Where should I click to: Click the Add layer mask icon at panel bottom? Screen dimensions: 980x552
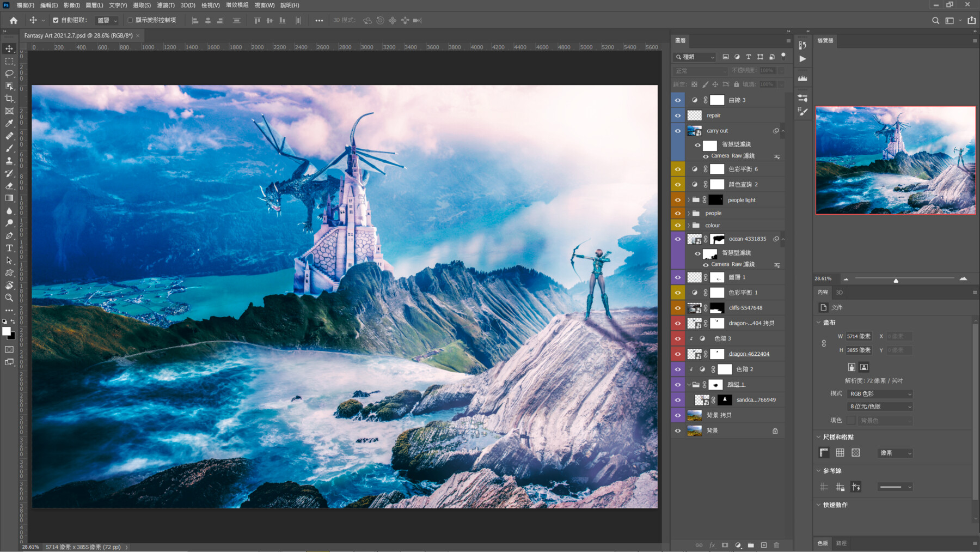tap(725, 545)
